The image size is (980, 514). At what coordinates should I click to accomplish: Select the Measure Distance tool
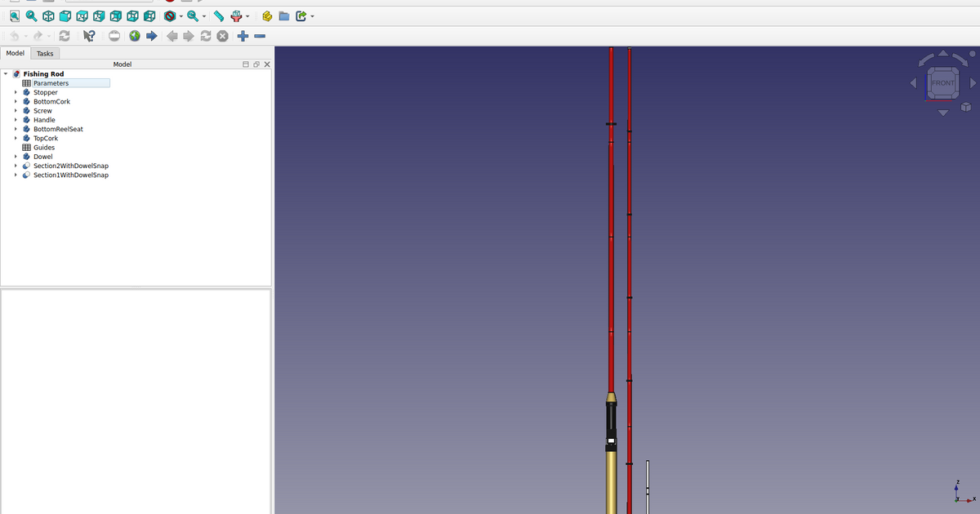pos(218,16)
